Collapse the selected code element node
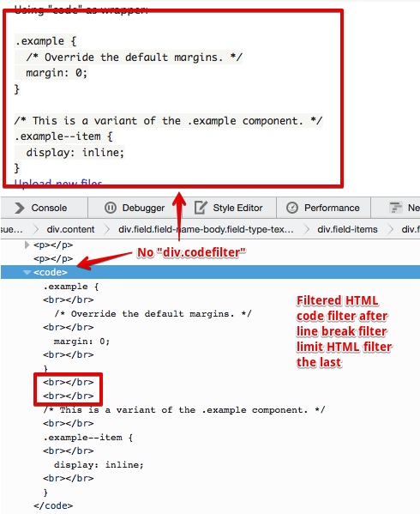Image resolution: width=420 pixels, height=514 pixels. click(27, 272)
